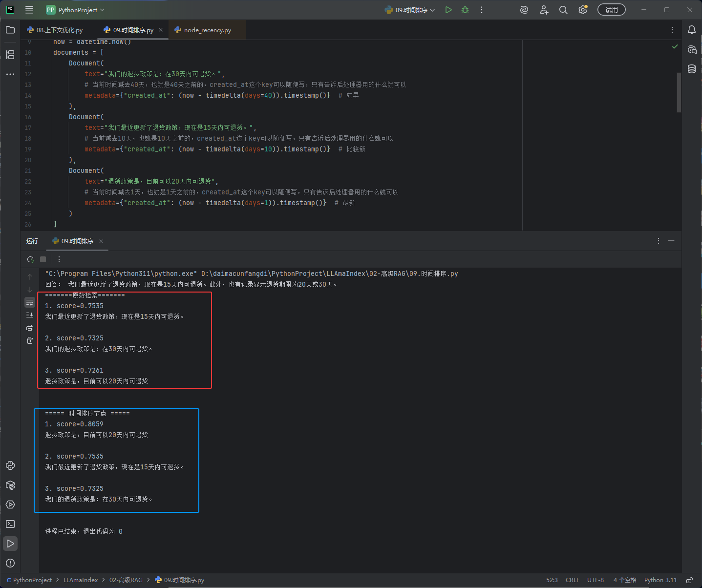Click the 回答 output line in console

click(191, 284)
